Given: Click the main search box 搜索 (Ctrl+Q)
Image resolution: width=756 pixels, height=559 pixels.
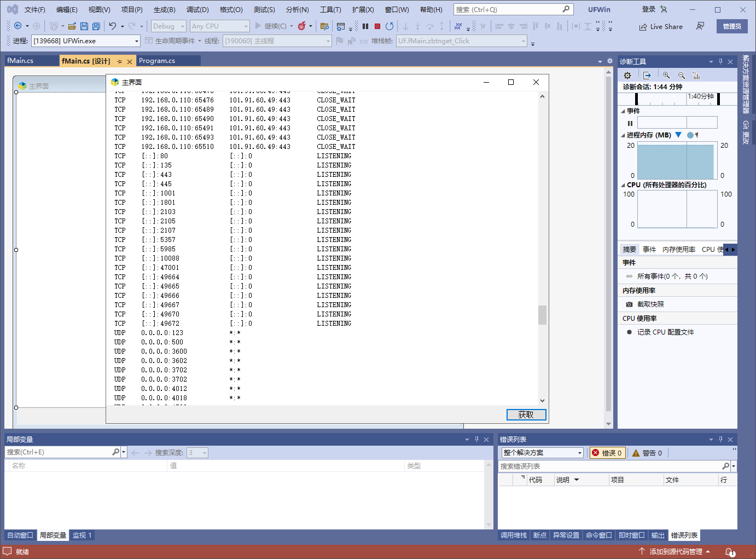Looking at the screenshot, I should pyautogui.click(x=513, y=9).
